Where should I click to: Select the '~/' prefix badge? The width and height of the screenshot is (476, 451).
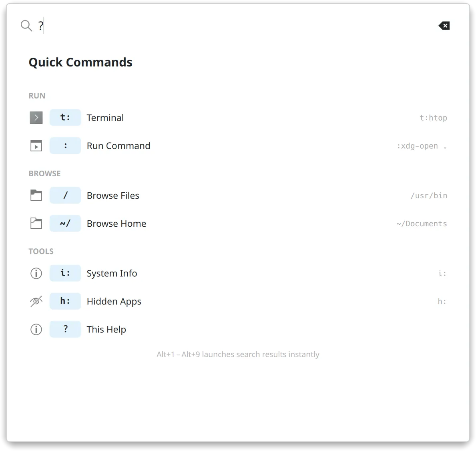[65, 223]
